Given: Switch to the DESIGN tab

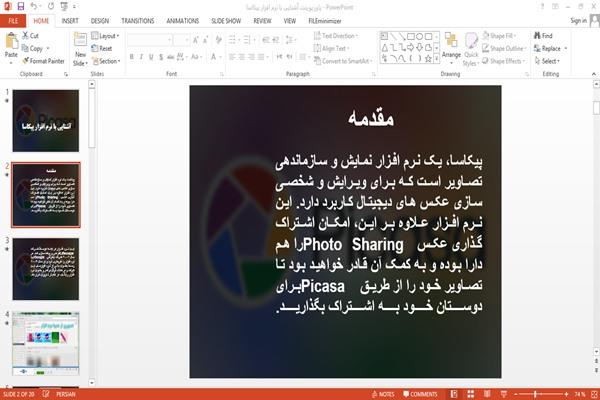Looking at the screenshot, I should (x=99, y=21).
